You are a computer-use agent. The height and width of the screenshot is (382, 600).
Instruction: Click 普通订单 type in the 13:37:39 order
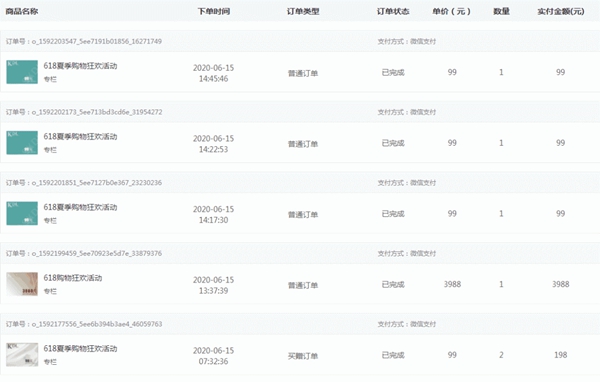(x=303, y=285)
